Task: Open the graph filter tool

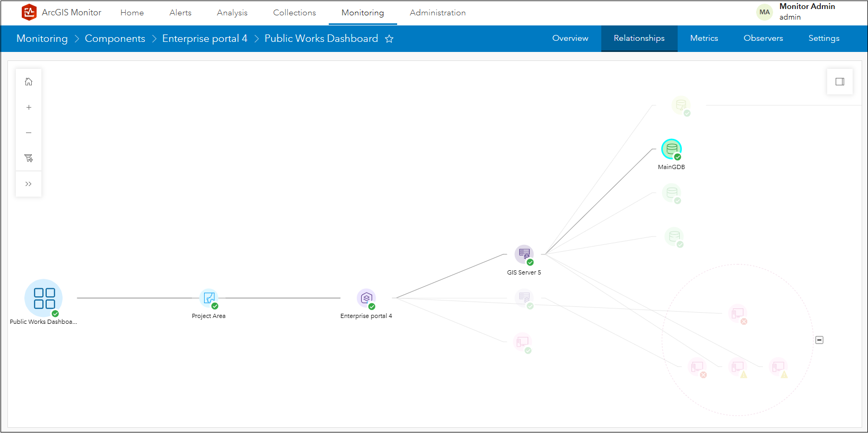Action: (29, 158)
